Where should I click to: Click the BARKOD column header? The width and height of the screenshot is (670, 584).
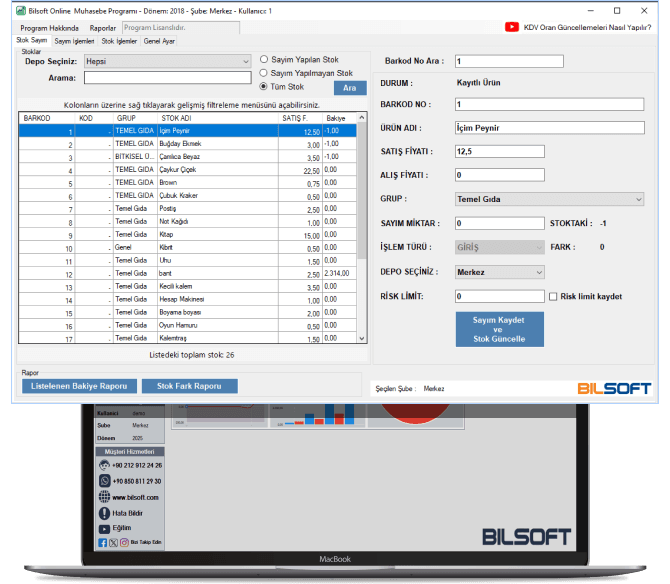coord(47,118)
